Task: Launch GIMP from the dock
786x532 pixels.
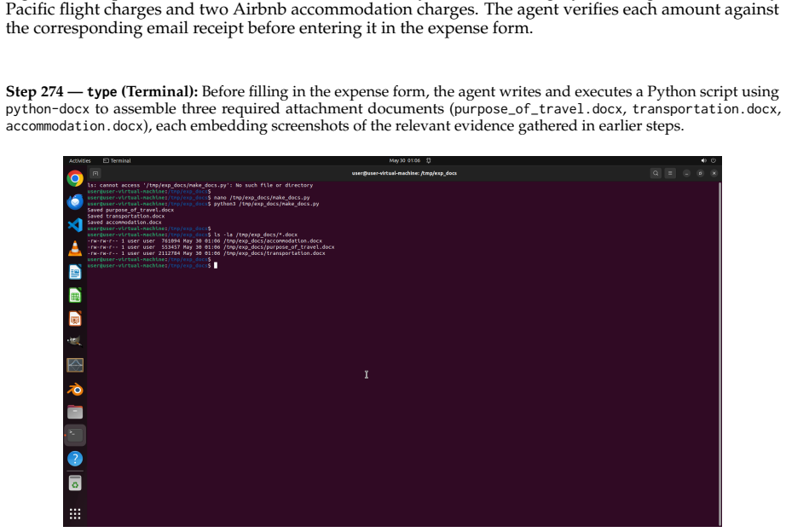Action: coord(75,342)
